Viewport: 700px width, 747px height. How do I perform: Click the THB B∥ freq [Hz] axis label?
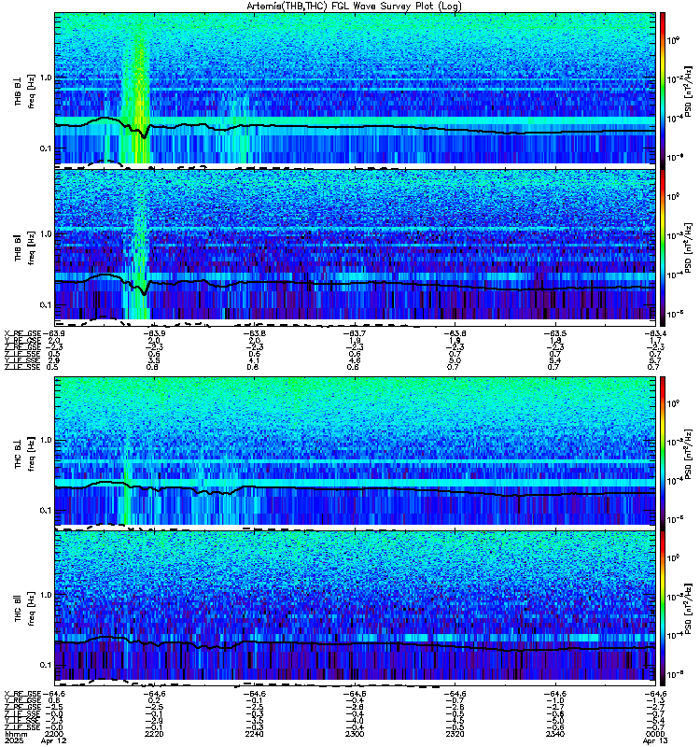coord(25,247)
